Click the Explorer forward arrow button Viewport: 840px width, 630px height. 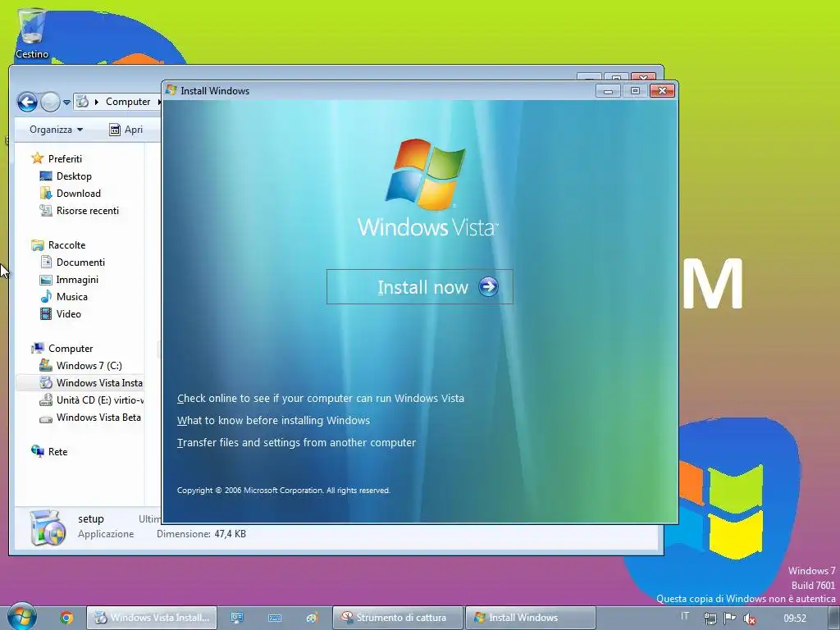tap(50, 102)
